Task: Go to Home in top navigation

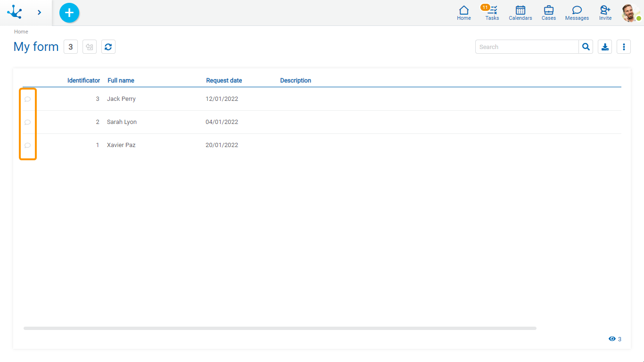Action: (464, 13)
